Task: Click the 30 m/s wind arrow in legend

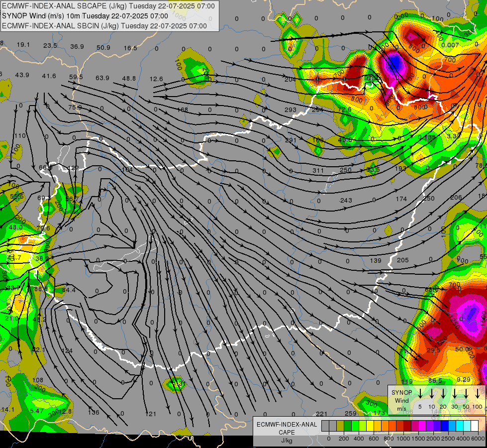Action: coord(454,393)
